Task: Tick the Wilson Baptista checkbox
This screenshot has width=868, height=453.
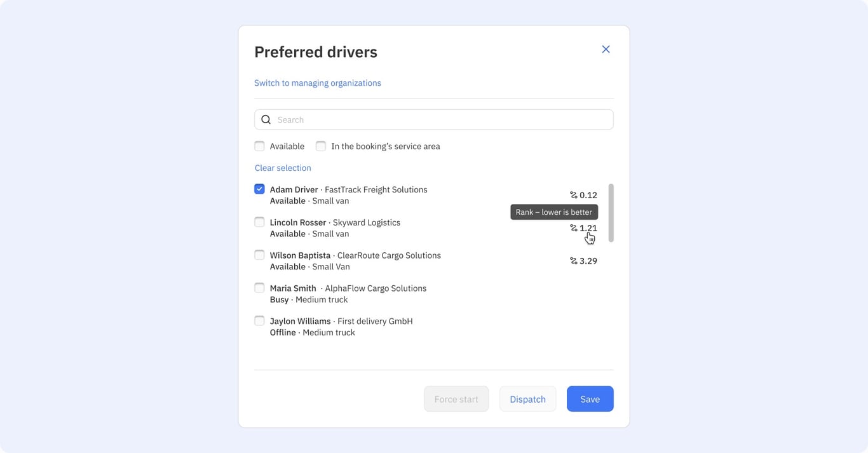Action: (259, 255)
